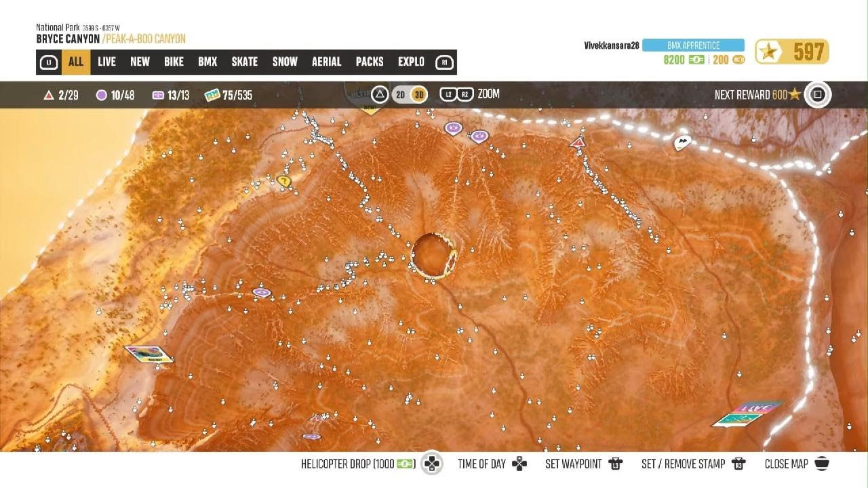Click the triangle view-toggle button icon

pos(380,95)
